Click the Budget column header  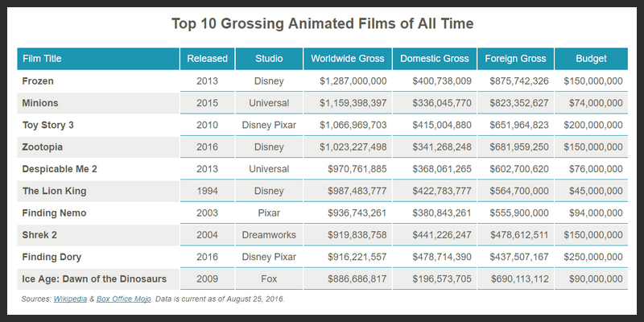(x=592, y=59)
